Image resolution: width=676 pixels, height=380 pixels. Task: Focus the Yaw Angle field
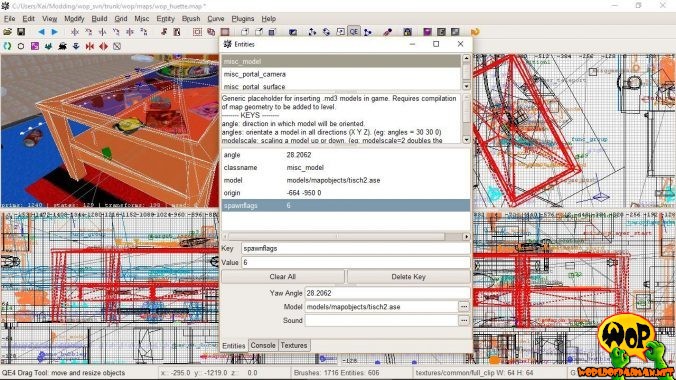coord(387,293)
